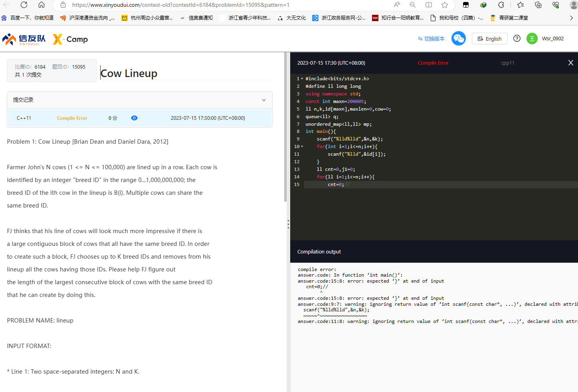Open favorites list icon
This screenshot has width=578, height=392.
520,5
